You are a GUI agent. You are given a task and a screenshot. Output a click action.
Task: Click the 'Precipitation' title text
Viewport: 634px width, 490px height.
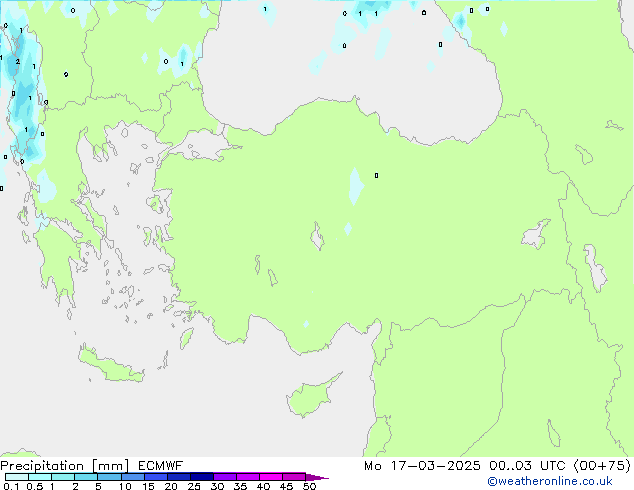(42, 466)
